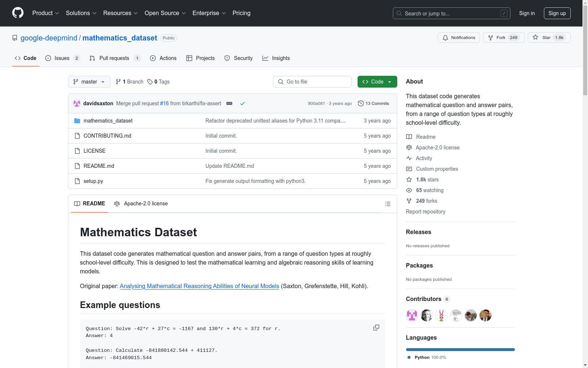588x368 pixels.
Task: Click the setup.py file icon
Action: pyautogui.click(x=77, y=181)
